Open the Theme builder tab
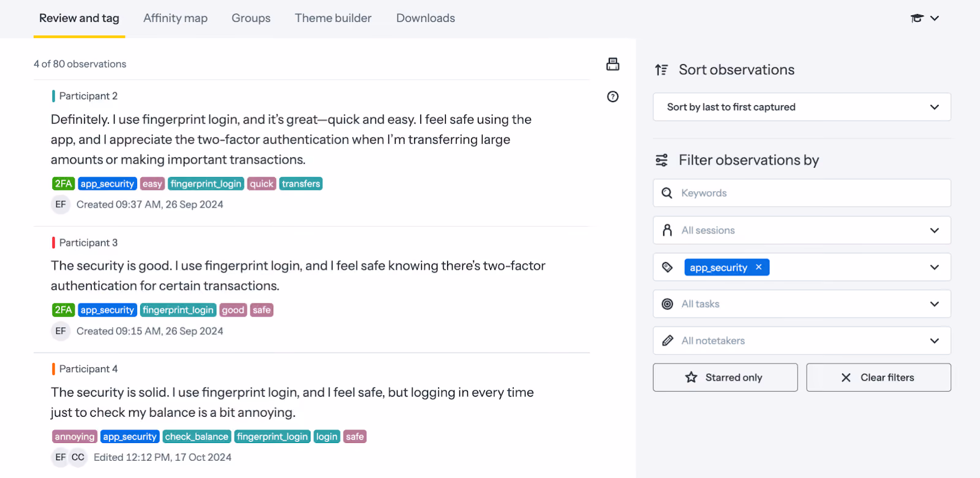 click(333, 18)
